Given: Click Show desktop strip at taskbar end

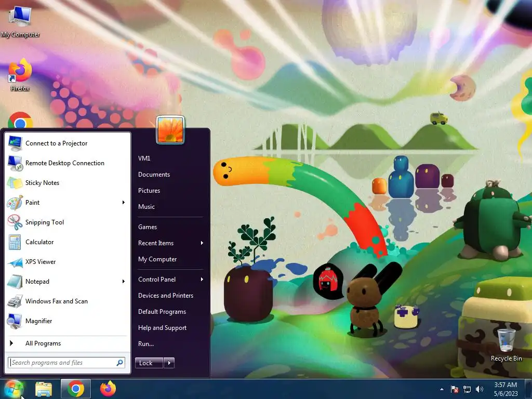Looking at the screenshot, I should (x=528, y=389).
